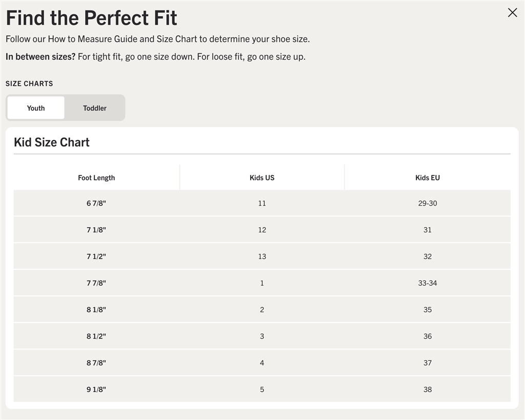Click the Find the Perfect Fit title

91,18
